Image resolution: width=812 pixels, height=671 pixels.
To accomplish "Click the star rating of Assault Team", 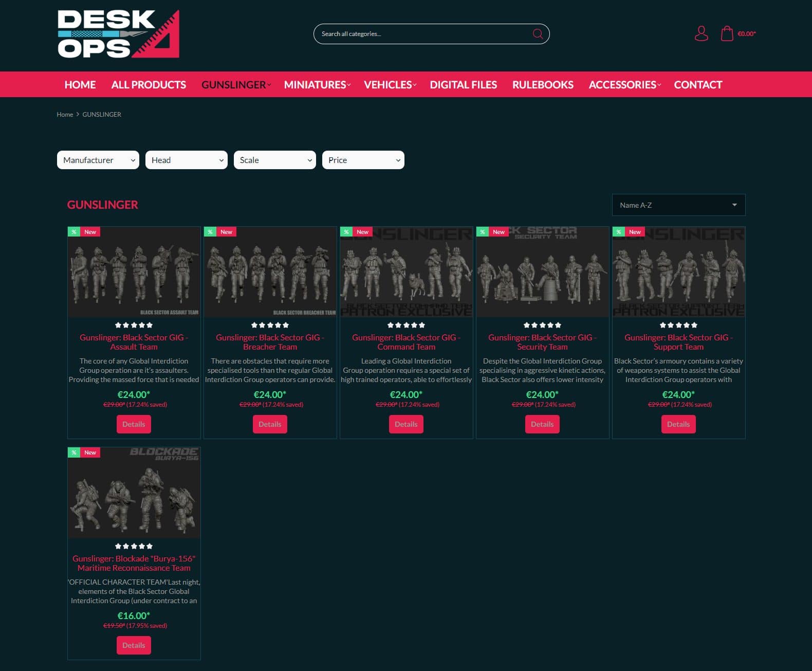I will coord(134,325).
